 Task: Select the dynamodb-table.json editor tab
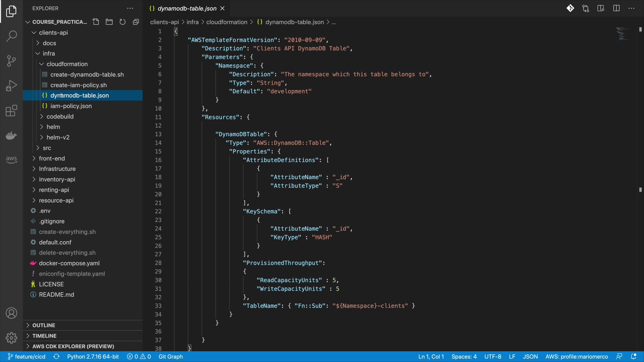pos(187,8)
